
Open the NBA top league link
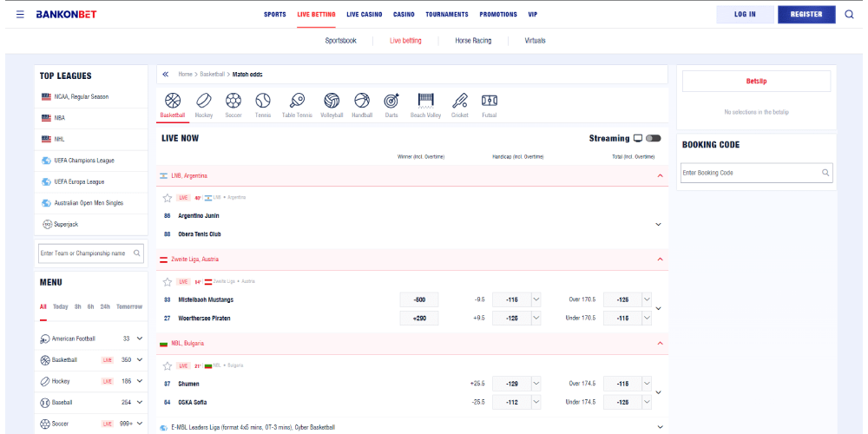pos(59,118)
